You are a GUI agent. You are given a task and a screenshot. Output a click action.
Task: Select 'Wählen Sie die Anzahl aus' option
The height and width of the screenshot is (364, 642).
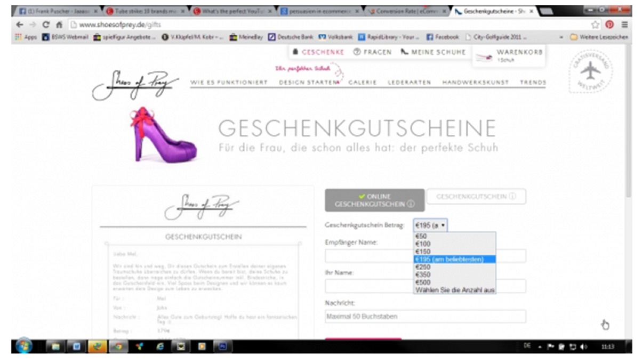click(x=454, y=290)
